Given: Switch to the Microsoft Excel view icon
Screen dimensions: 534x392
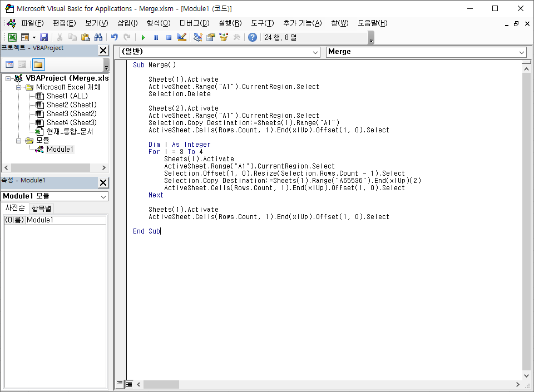Looking at the screenshot, I should pos(12,37).
